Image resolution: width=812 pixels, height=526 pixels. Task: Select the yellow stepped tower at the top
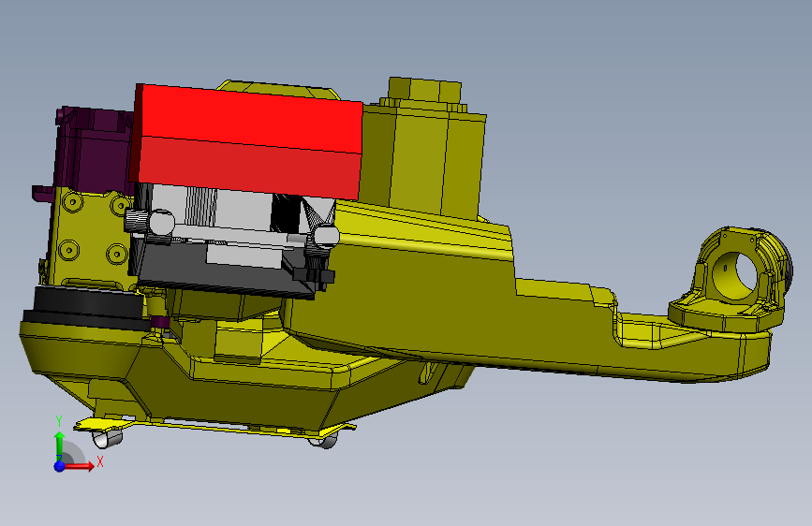[x=424, y=148]
